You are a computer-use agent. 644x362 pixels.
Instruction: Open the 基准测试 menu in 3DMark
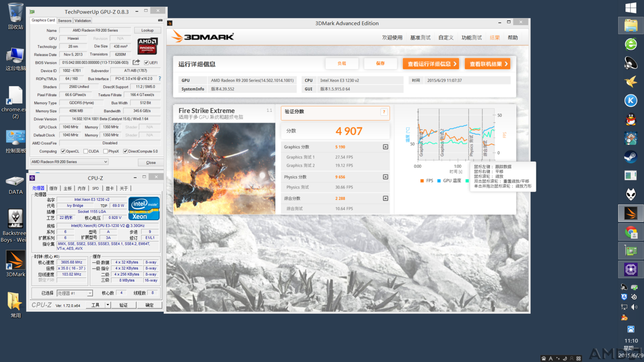click(420, 37)
